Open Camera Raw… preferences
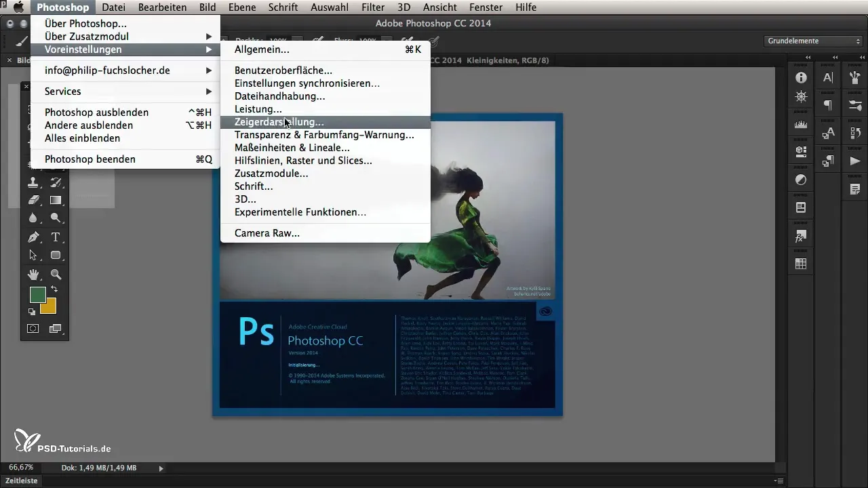868x488 pixels. click(325, 233)
